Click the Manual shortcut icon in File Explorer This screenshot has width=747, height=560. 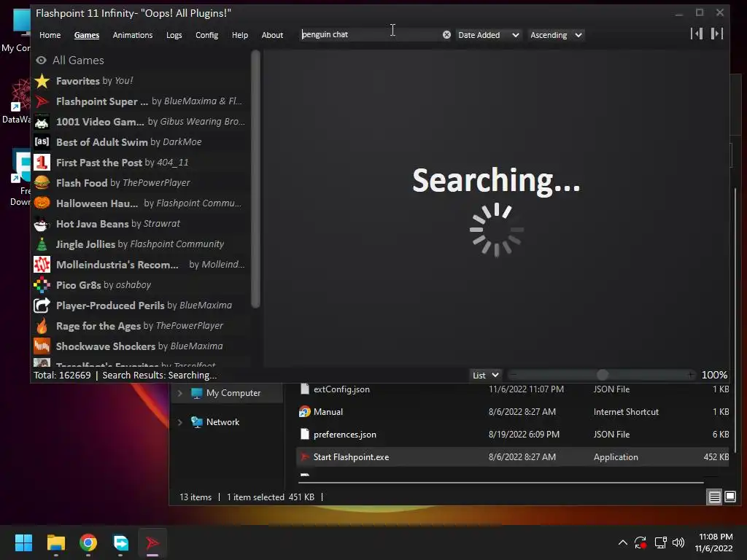304,412
